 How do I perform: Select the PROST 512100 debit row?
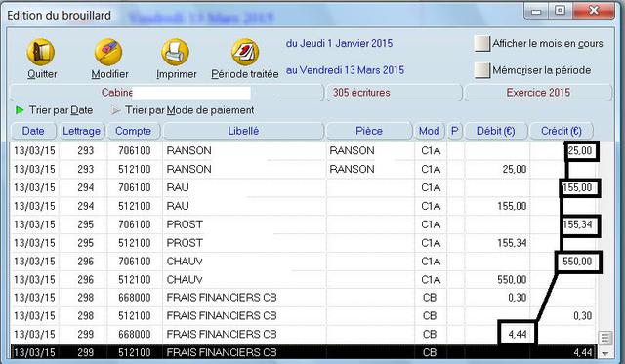303,243
